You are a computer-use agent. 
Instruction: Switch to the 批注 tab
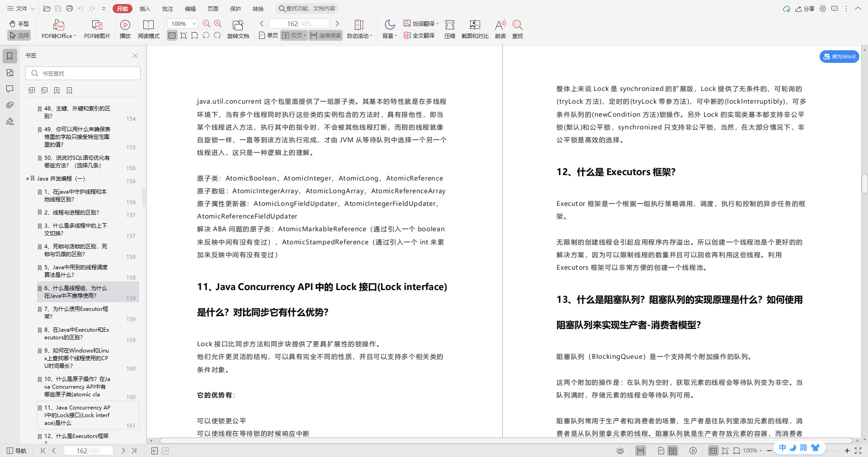pos(168,9)
